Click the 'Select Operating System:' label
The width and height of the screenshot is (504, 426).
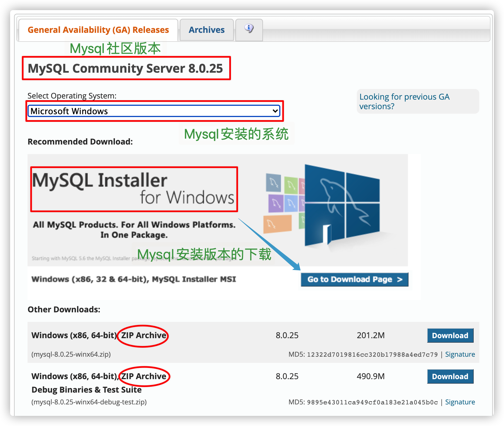[x=72, y=96]
